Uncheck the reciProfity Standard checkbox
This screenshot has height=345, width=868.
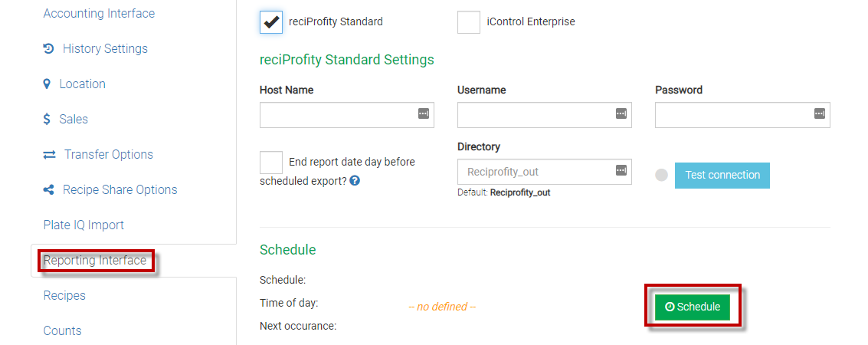[x=271, y=22]
